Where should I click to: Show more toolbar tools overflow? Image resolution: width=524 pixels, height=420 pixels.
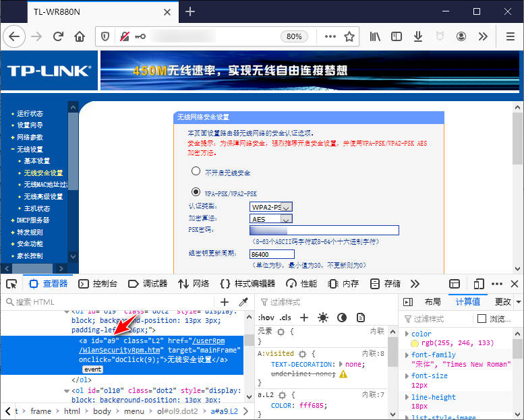tap(483, 36)
